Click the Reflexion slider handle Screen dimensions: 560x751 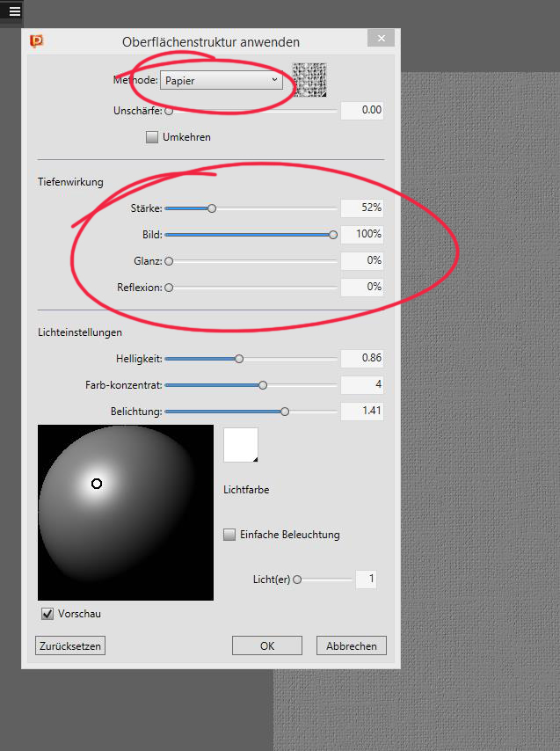(169, 288)
